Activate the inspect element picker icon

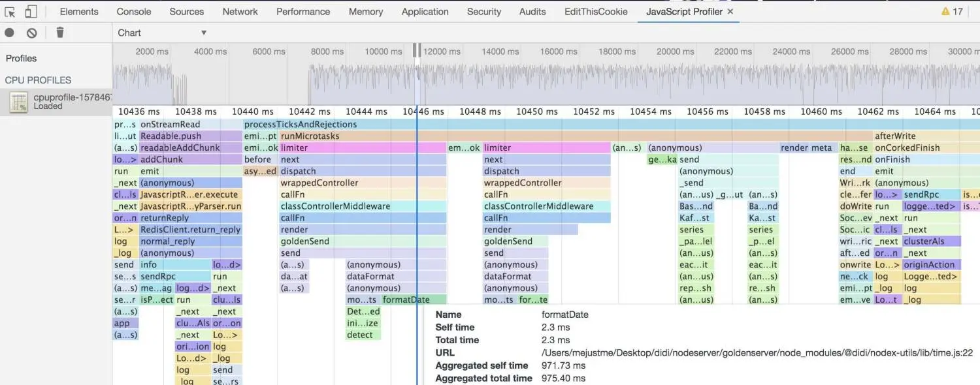[10, 12]
